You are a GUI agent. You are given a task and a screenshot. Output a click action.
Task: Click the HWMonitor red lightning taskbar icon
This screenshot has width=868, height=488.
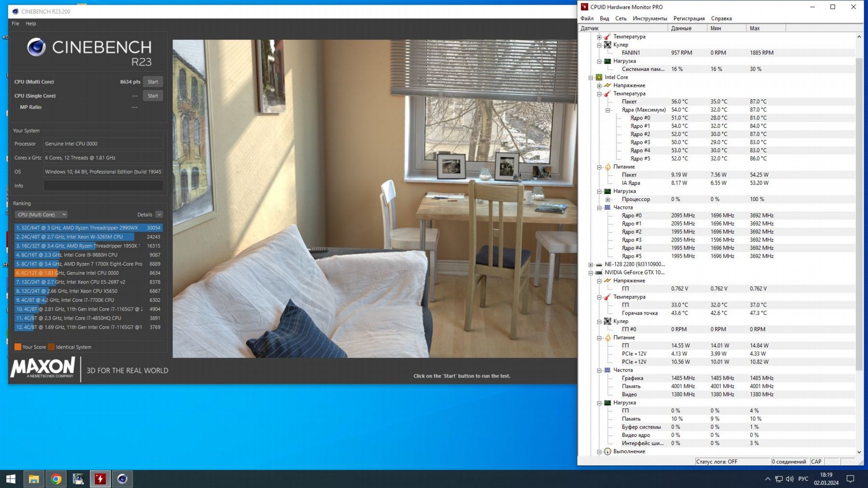click(x=100, y=479)
